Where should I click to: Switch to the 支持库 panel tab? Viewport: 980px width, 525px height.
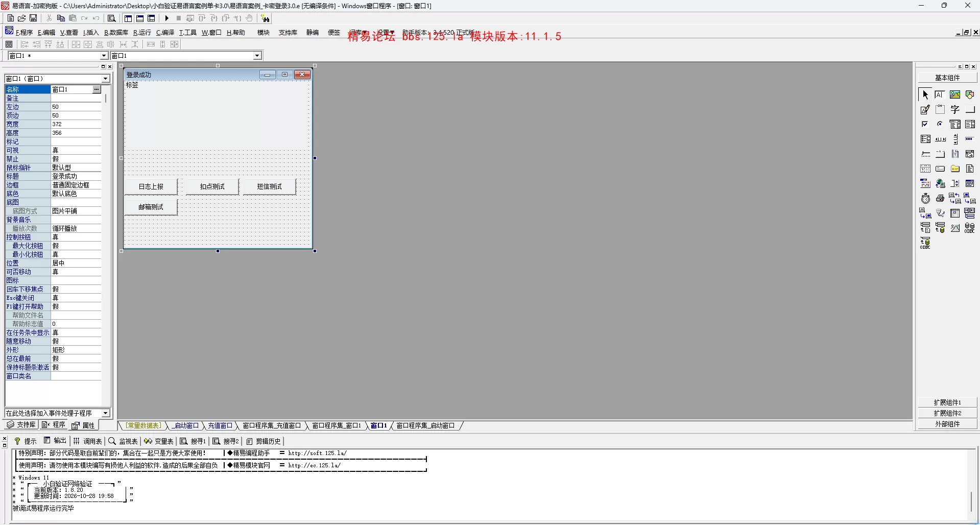coord(21,425)
